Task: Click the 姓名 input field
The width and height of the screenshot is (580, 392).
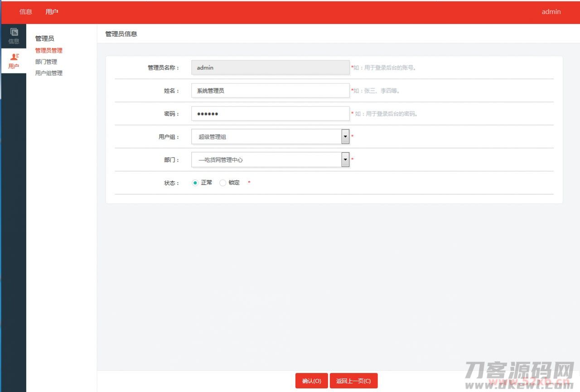Action: pos(270,91)
